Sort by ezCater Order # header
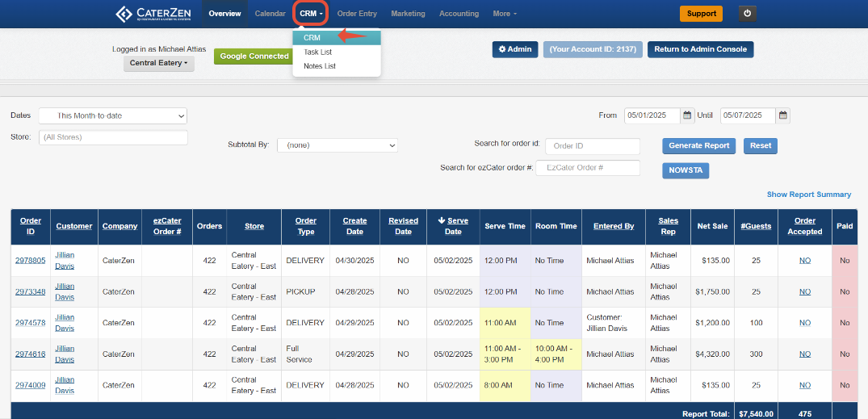Screen dimensions: 868x419 [167, 226]
